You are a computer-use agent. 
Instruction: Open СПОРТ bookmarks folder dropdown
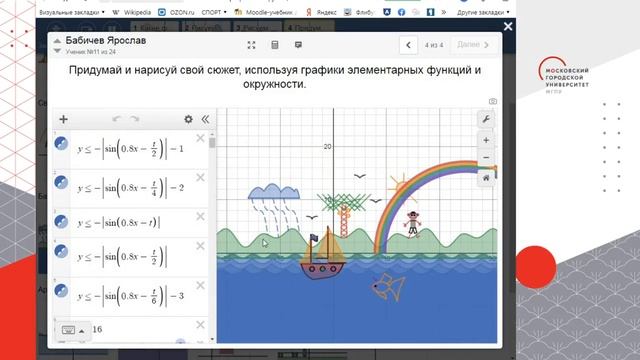click(x=214, y=12)
